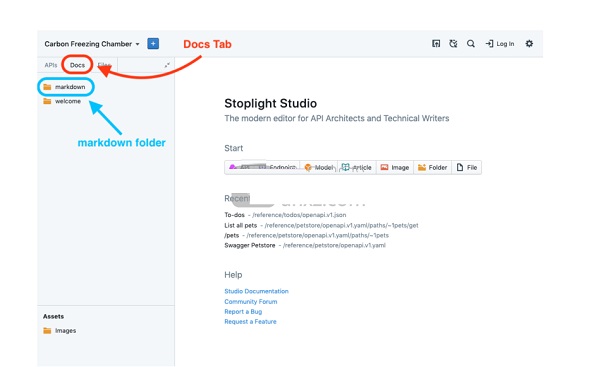Click the sidebar collapse arrows icon
Viewport: 600px width, 367px height.
pyautogui.click(x=167, y=65)
